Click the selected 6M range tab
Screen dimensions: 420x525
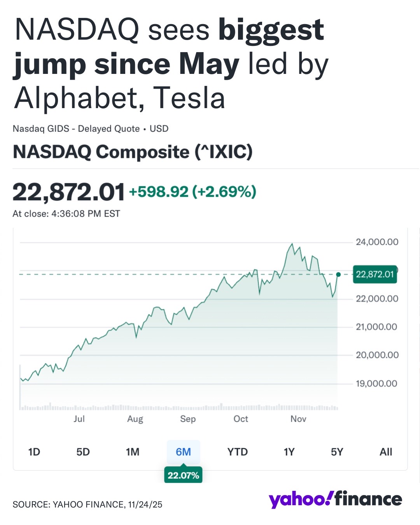point(183,452)
